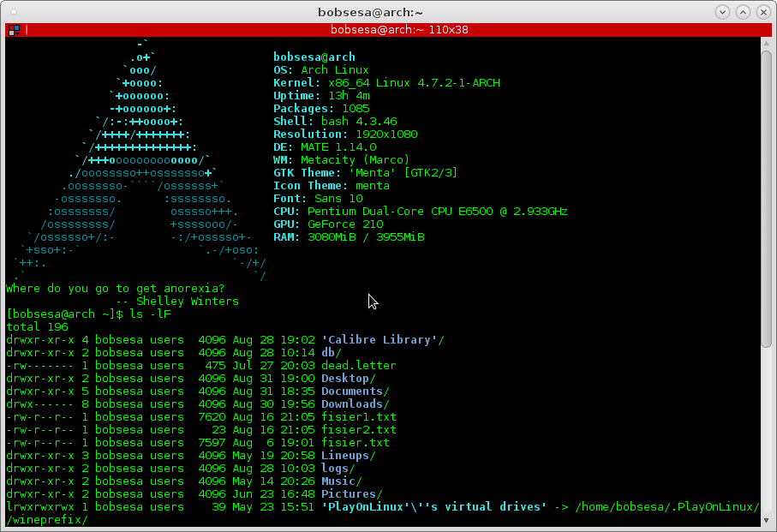
Task: Maximize the terminal window
Action: point(742,12)
